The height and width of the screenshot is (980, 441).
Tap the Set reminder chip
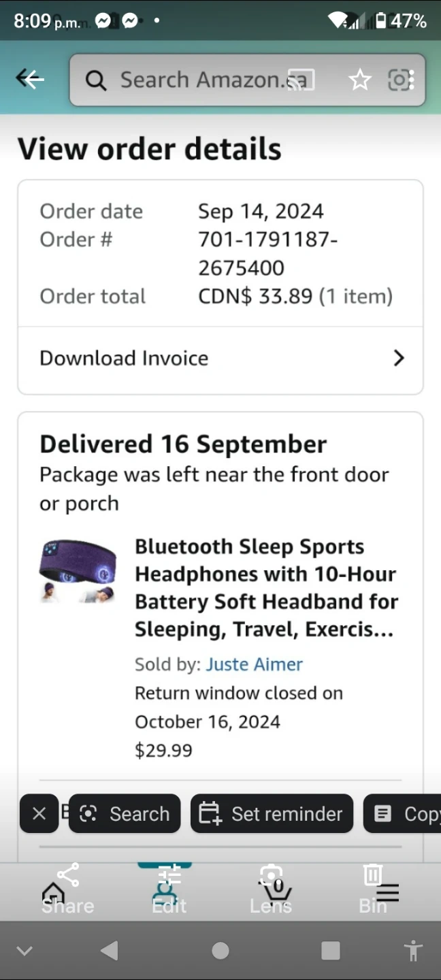(x=272, y=813)
